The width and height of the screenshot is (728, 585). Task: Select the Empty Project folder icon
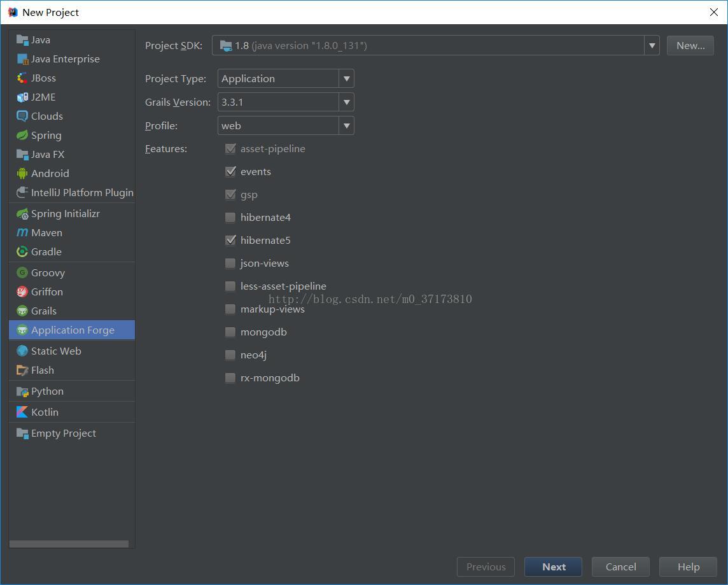[22, 433]
